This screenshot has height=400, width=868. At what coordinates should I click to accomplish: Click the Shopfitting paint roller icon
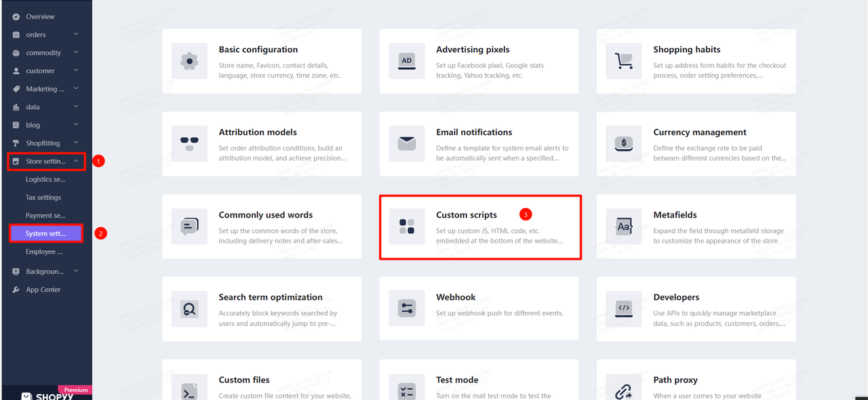point(16,143)
